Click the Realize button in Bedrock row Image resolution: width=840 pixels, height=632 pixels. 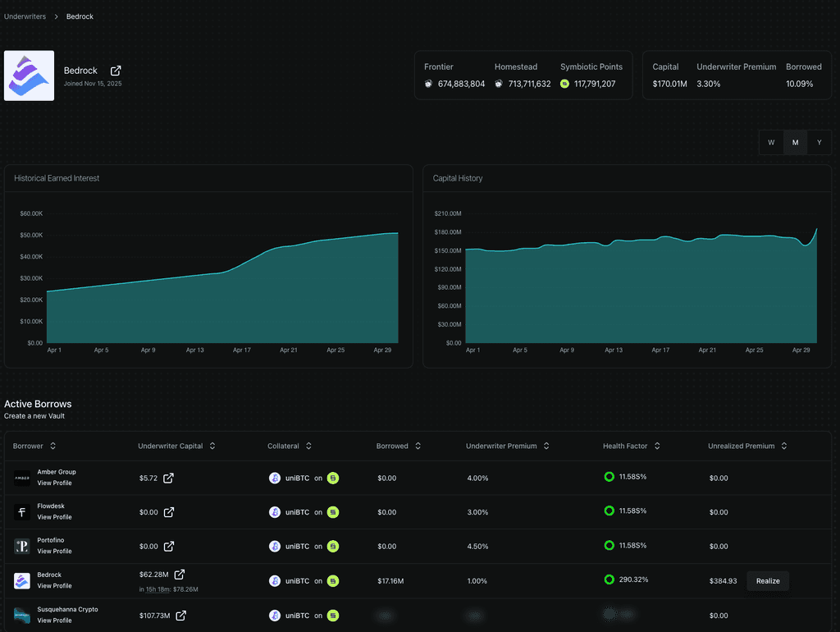[768, 581]
